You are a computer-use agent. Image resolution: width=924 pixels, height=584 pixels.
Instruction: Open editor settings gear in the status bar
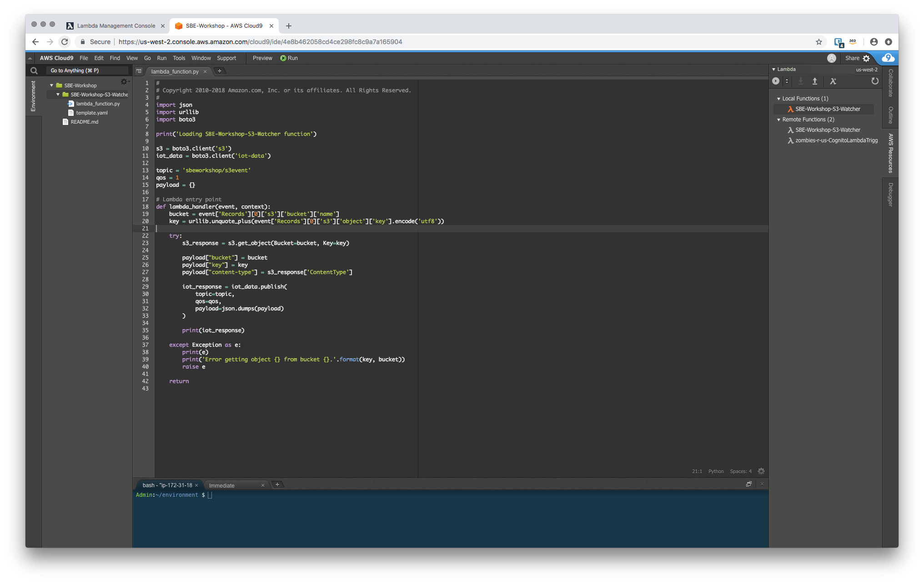761,471
